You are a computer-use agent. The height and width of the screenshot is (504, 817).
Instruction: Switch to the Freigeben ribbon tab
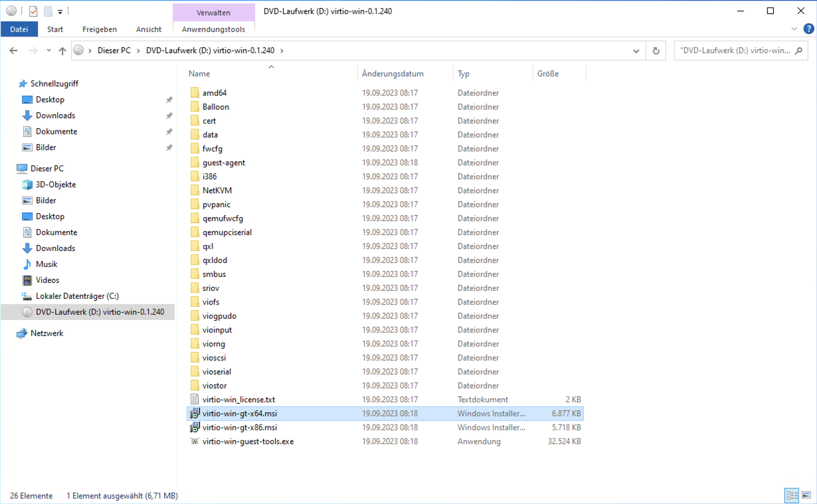100,29
